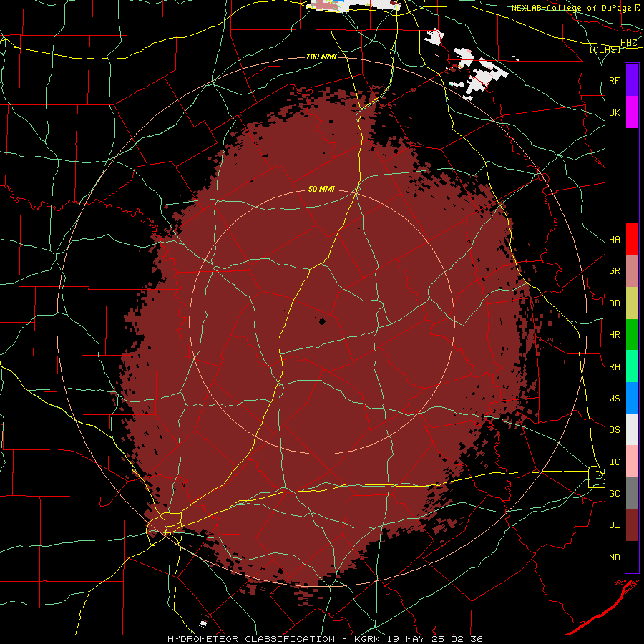The width and height of the screenshot is (644, 644).
Task: Select the light pink IC legend swatch
Action: (x=632, y=462)
